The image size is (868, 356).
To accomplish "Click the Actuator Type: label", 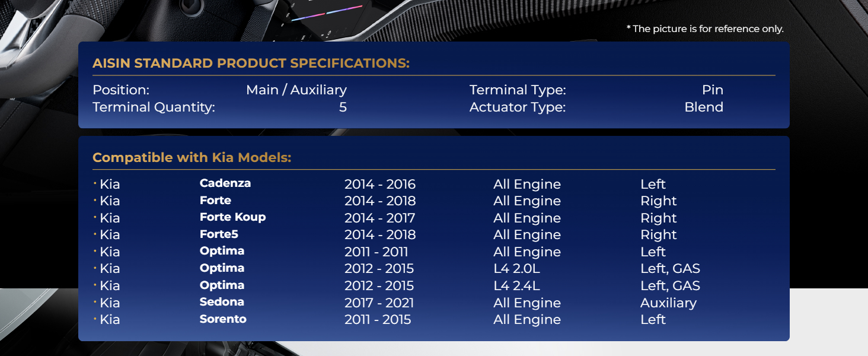I will coord(518,107).
